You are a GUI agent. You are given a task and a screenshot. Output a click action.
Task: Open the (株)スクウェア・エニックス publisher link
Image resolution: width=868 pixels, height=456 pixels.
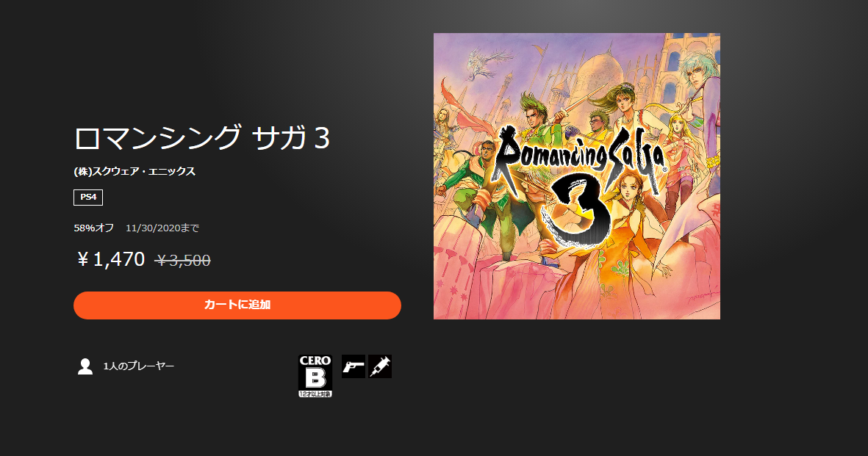(134, 172)
